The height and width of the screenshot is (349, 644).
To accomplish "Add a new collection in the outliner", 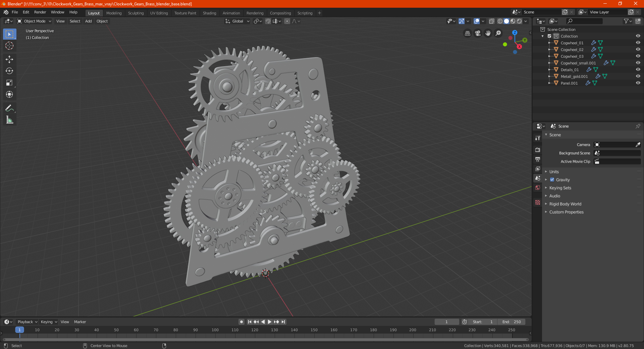I will point(638,21).
